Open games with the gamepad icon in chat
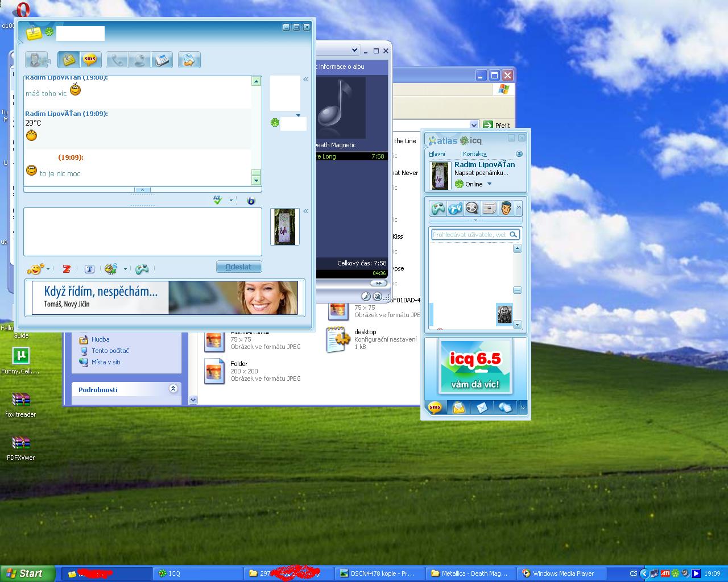 [142, 269]
